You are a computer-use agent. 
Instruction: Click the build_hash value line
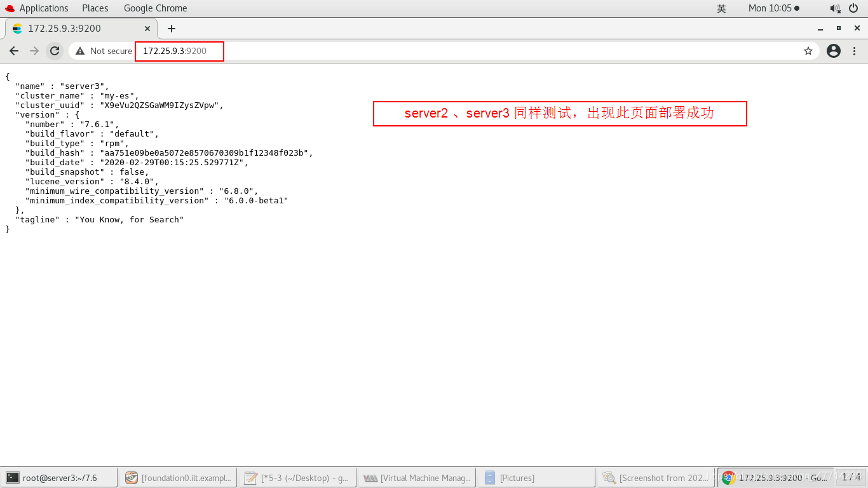point(170,152)
